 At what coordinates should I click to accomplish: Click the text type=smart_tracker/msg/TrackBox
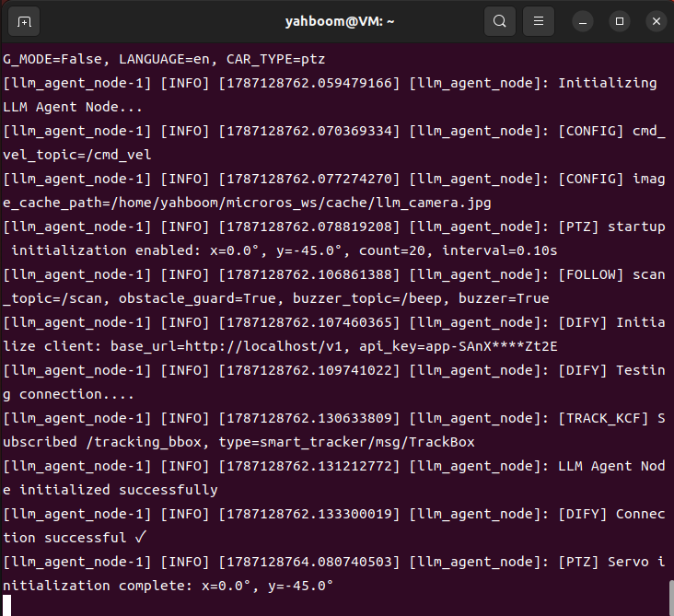346,442
